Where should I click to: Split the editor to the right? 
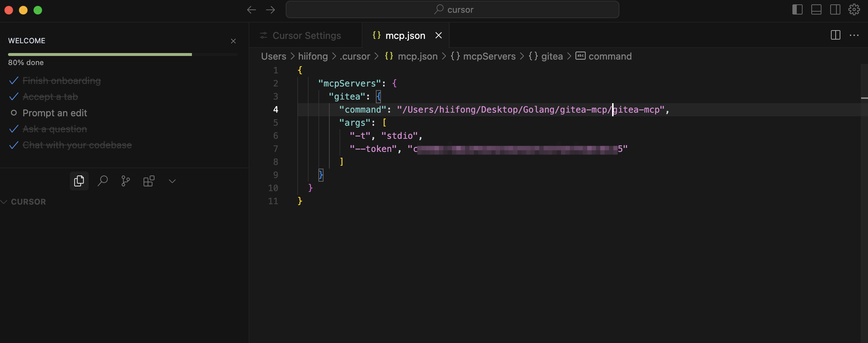[835, 35]
